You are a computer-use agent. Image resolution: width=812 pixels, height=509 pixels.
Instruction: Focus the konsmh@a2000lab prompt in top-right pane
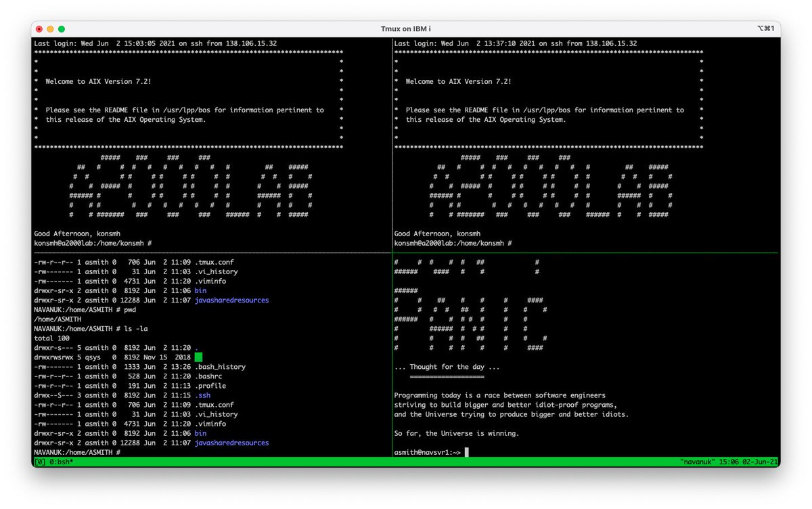pyautogui.click(x=453, y=243)
